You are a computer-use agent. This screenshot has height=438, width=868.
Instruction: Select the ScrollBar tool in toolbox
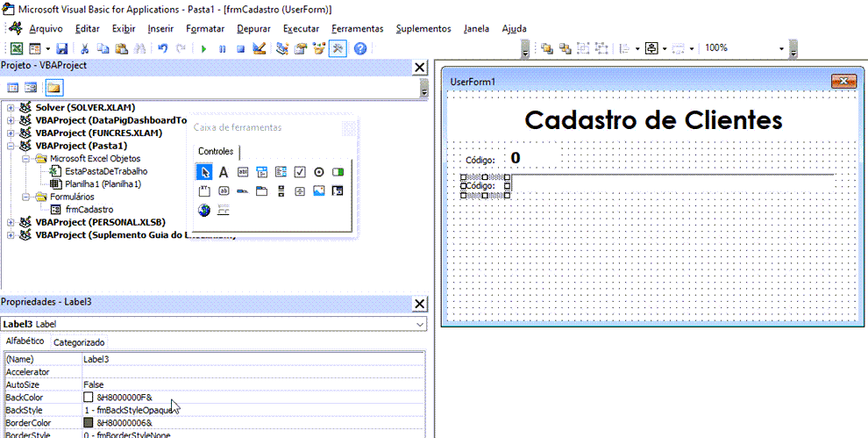[281, 191]
